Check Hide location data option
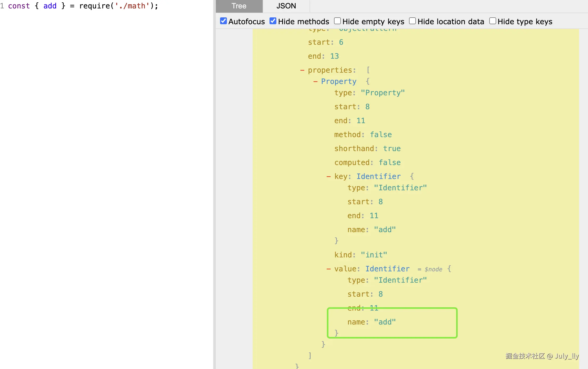This screenshot has width=588, height=369. 412,21
